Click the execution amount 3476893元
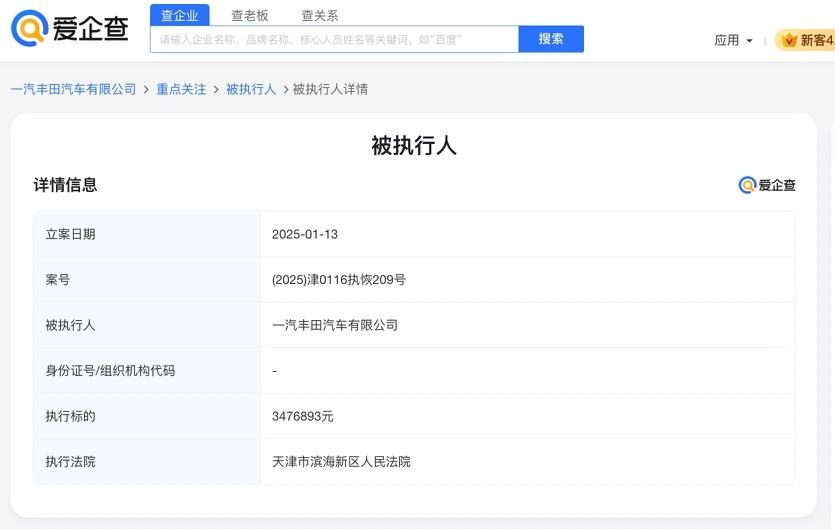The height and width of the screenshot is (529, 835). pos(302,416)
